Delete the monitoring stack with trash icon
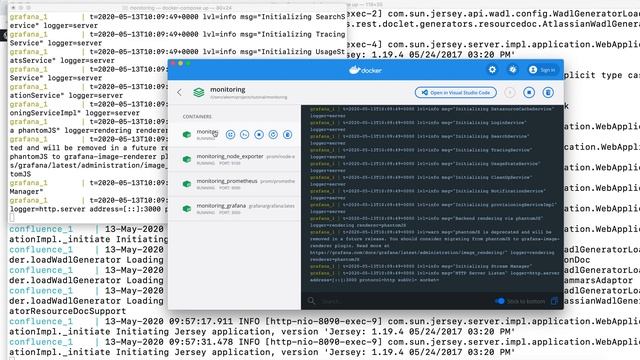Image resolution: width=640 pixels, height=360 pixels. tap(548, 93)
